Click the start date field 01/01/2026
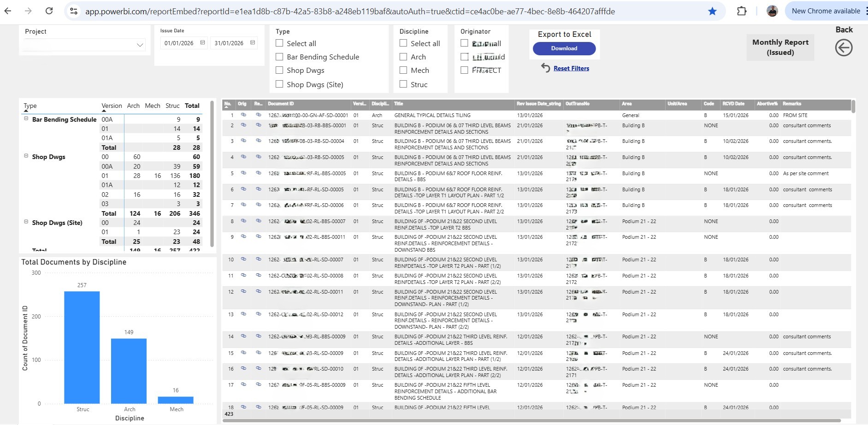This screenshot has width=868, height=425. tap(179, 43)
